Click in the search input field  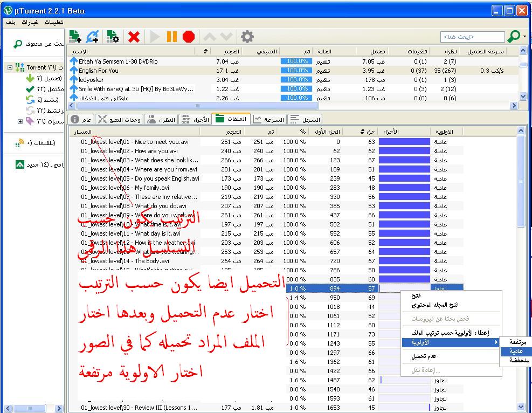click(472, 37)
